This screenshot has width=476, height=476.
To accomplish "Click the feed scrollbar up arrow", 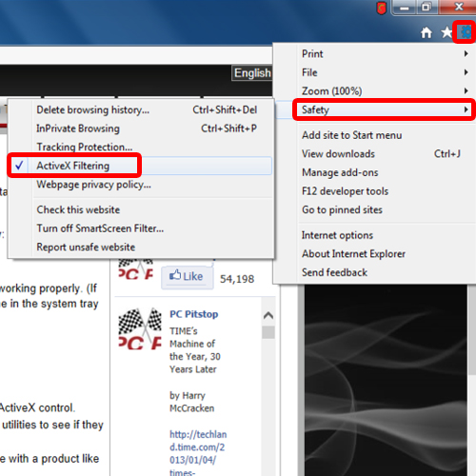I will pos(268,315).
